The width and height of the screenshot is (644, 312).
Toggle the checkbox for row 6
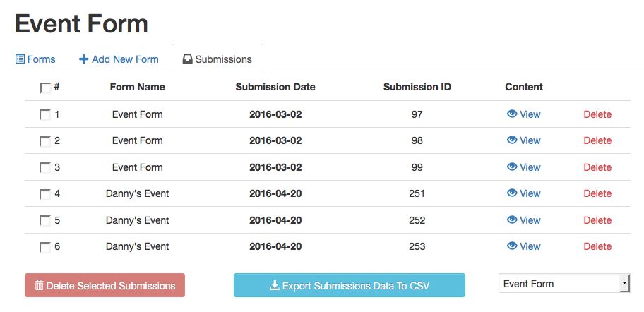coord(45,247)
